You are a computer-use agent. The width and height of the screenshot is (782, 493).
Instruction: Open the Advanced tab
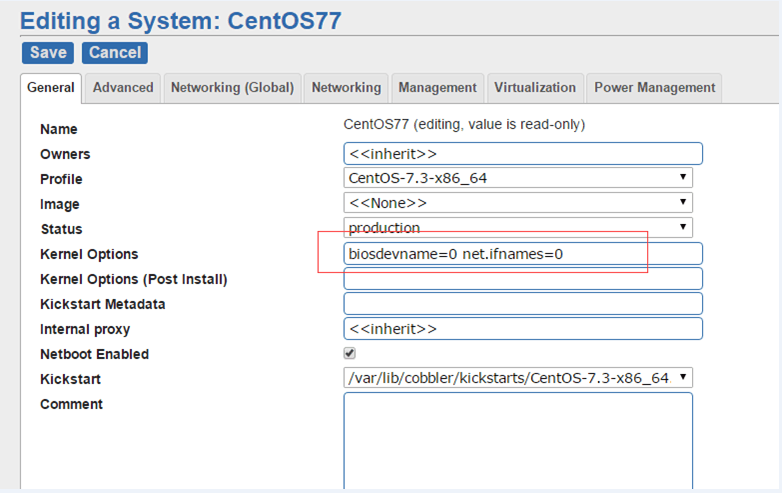[123, 88]
